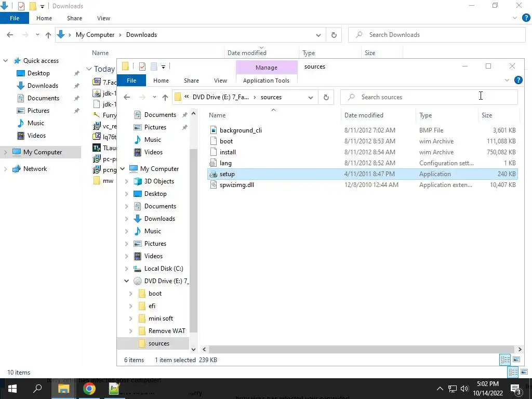Click DVD Drive (E:) breadcrumb in address bar
The height and width of the screenshot is (399, 532).
click(x=220, y=97)
